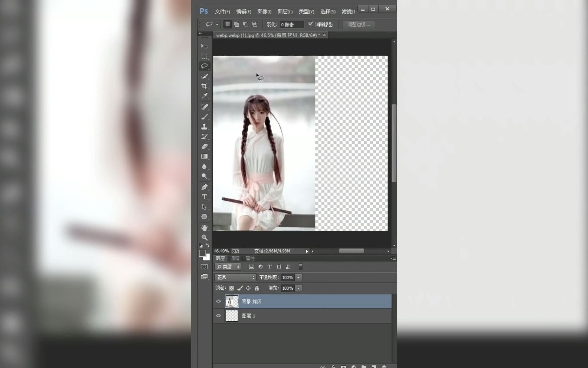Uncheck the 消除锯齿 anti-alias checkbox
Image resolution: width=588 pixels, height=368 pixels.
click(310, 24)
